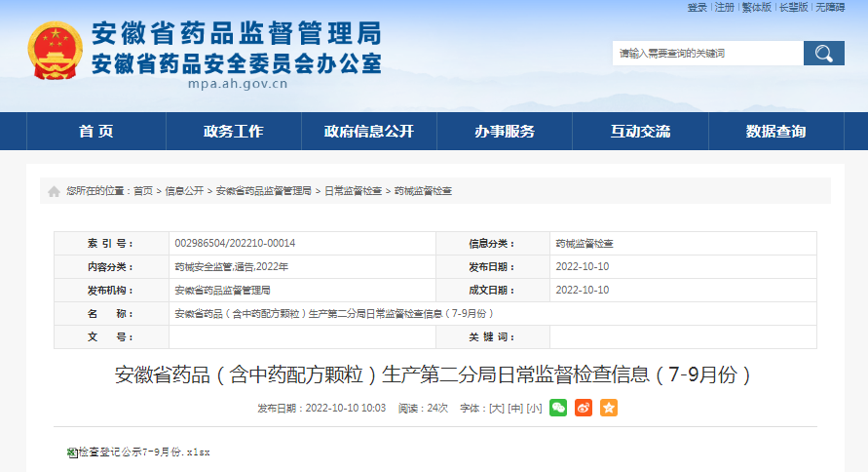Click the site title 安徽省药品监督管理局
The height and width of the screenshot is (472, 868).
tap(237, 33)
